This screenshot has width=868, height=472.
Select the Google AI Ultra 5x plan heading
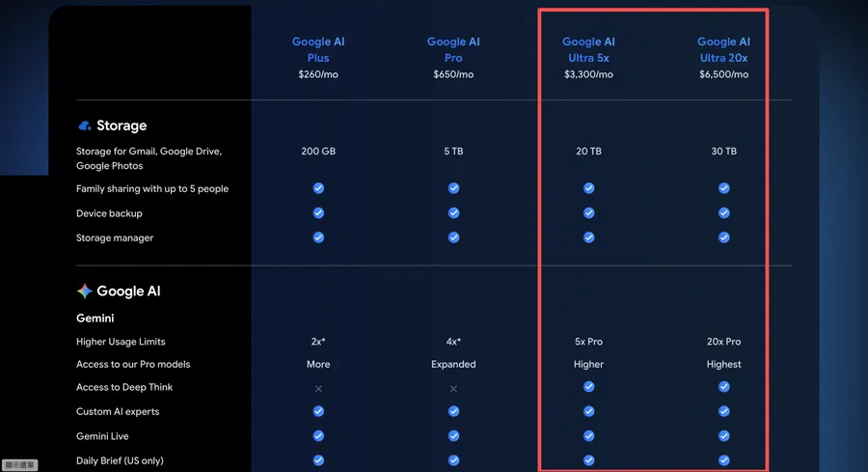click(x=588, y=49)
